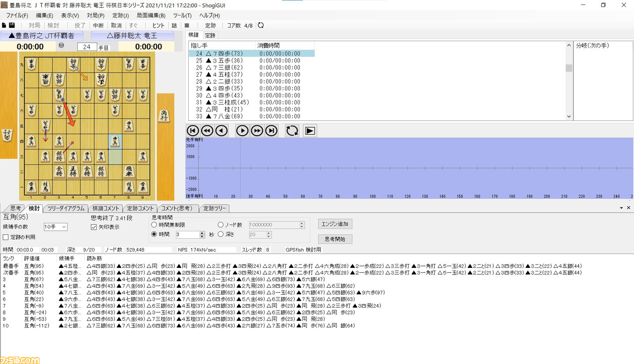This screenshot has width=634, height=364.
Task: Click the save (floppy disk) toolbar icon
Action: coord(12,25)
